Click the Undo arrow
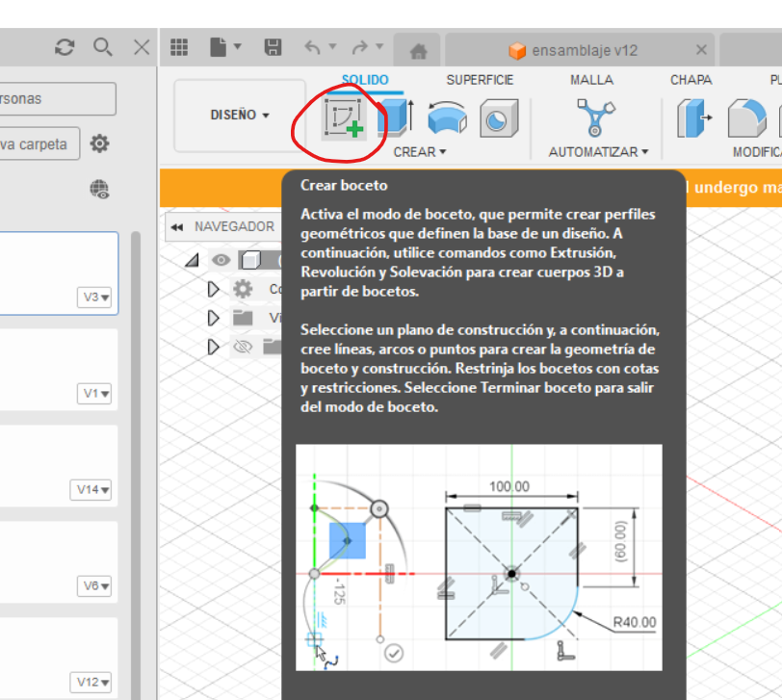The height and width of the screenshot is (700, 782). (313, 47)
